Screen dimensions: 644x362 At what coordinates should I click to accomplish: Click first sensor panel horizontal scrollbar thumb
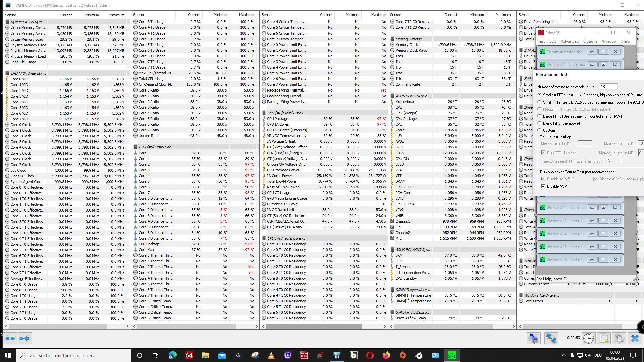pos(58,326)
